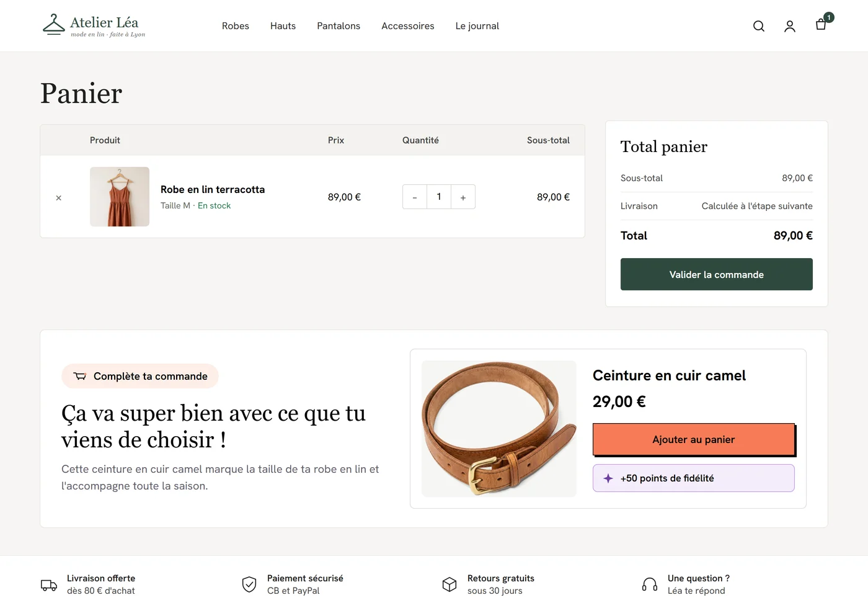Click the Quantité column header
This screenshot has width=868, height=613.
click(420, 140)
